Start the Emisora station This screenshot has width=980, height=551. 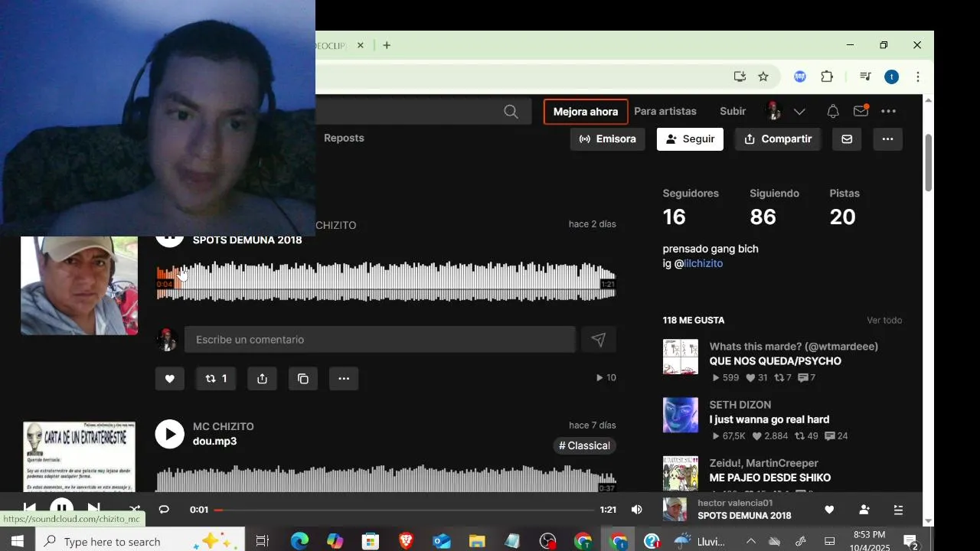[x=608, y=139]
